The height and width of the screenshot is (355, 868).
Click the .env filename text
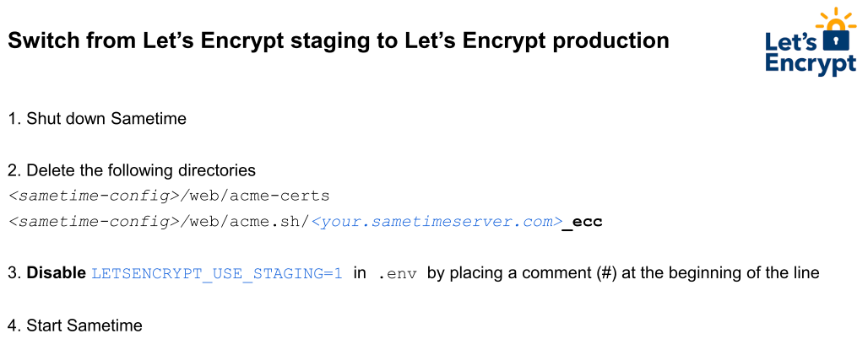(x=396, y=274)
